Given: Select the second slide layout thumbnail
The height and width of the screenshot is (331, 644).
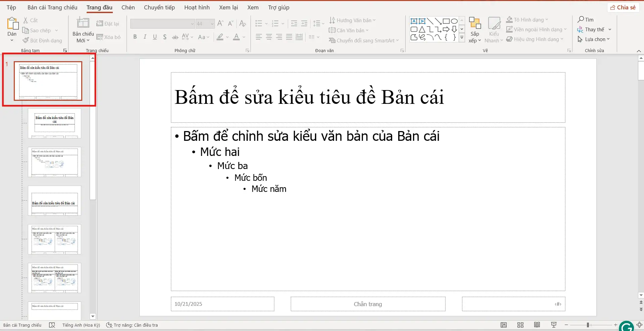Looking at the screenshot, I should (55, 123).
